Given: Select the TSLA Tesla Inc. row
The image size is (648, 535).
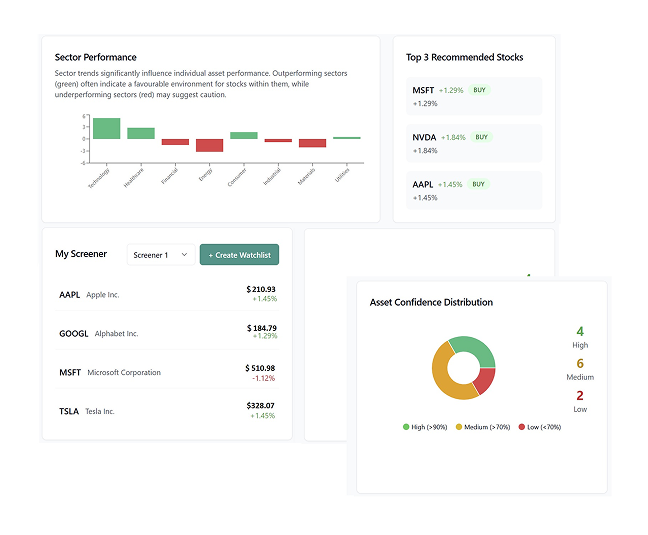Looking at the screenshot, I should pos(167,411).
